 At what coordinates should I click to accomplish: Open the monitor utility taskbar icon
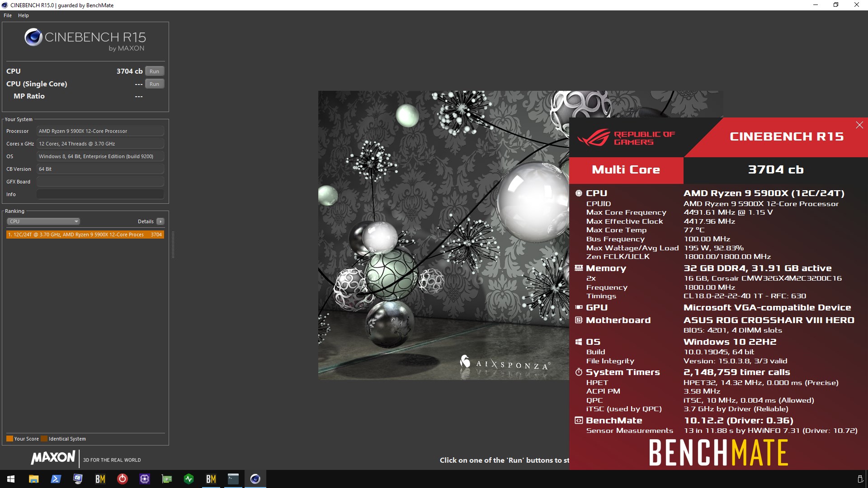coord(78,479)
